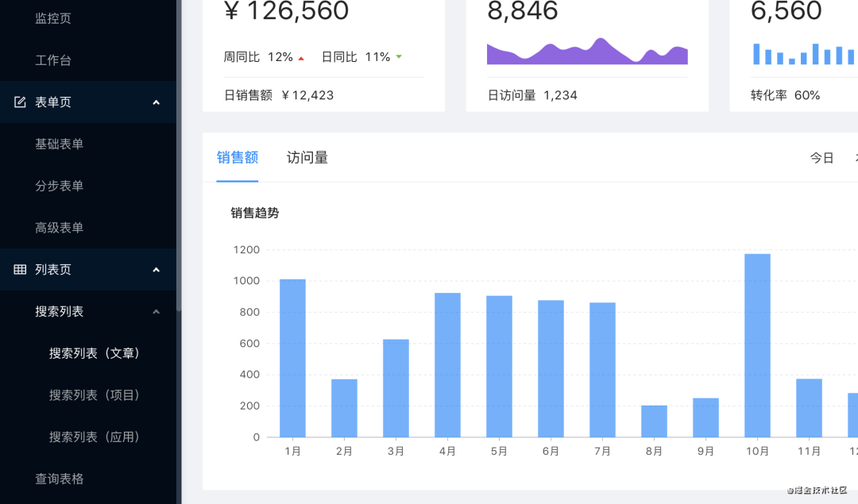Open 搜索列表（项目） item
The image size is (858, 504).
click(x=94, y=395)
